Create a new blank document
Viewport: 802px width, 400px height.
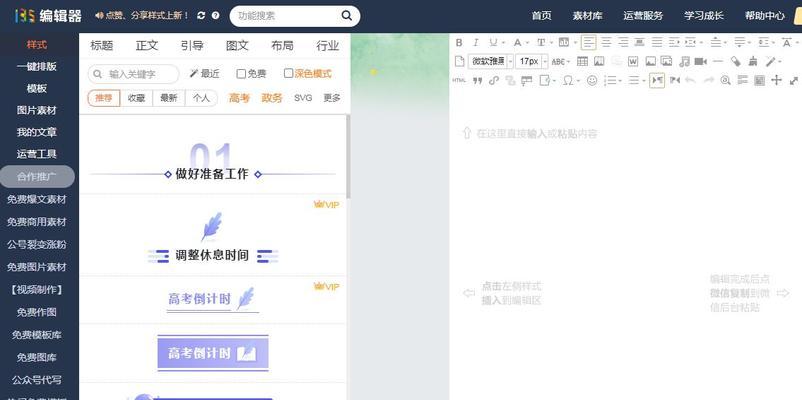click(460, 61)
